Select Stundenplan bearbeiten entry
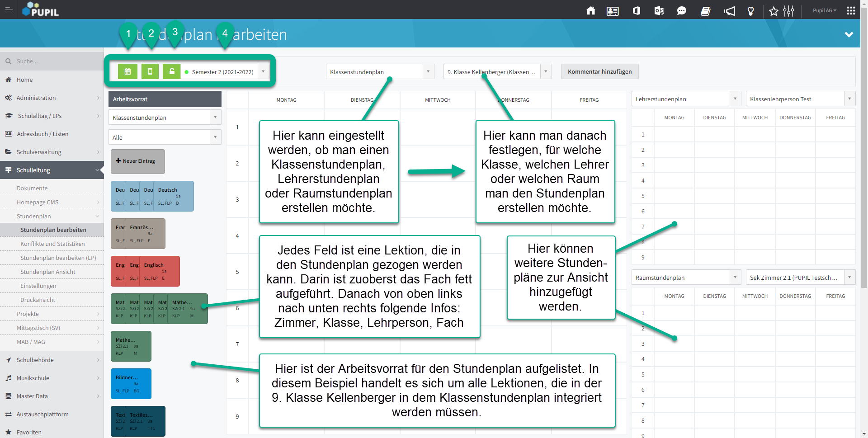 click(52, 230)
